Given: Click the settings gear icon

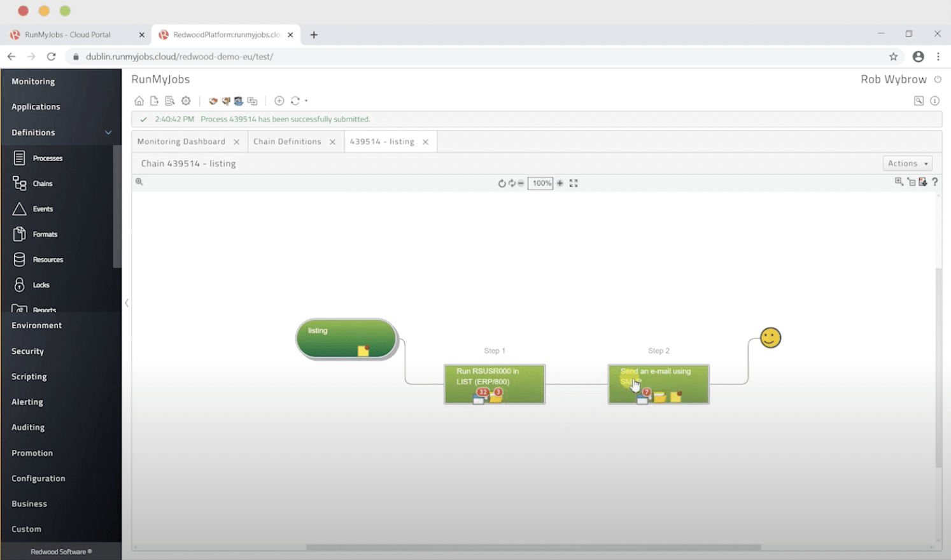Looking at the screenshot, I should click(186, 101).
